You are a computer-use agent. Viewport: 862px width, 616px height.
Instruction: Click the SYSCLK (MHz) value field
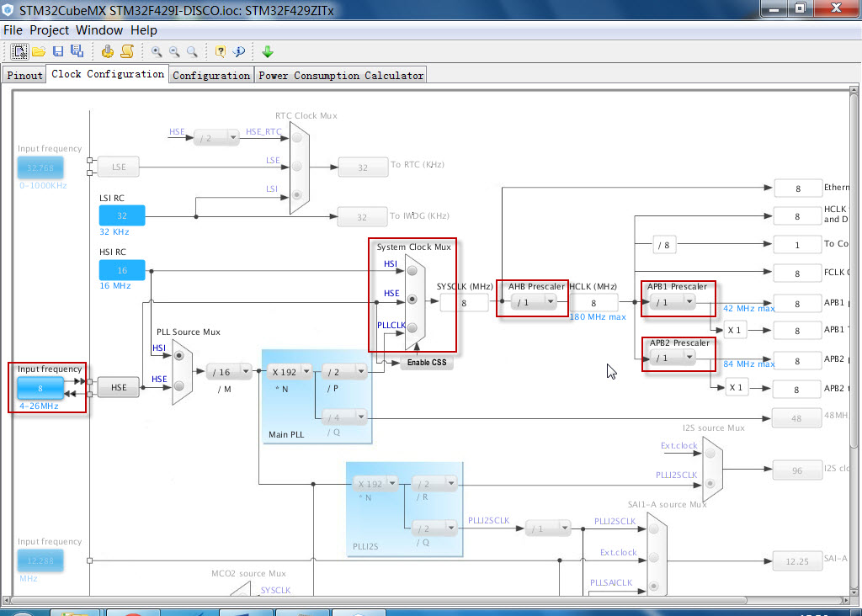(464, 303)
